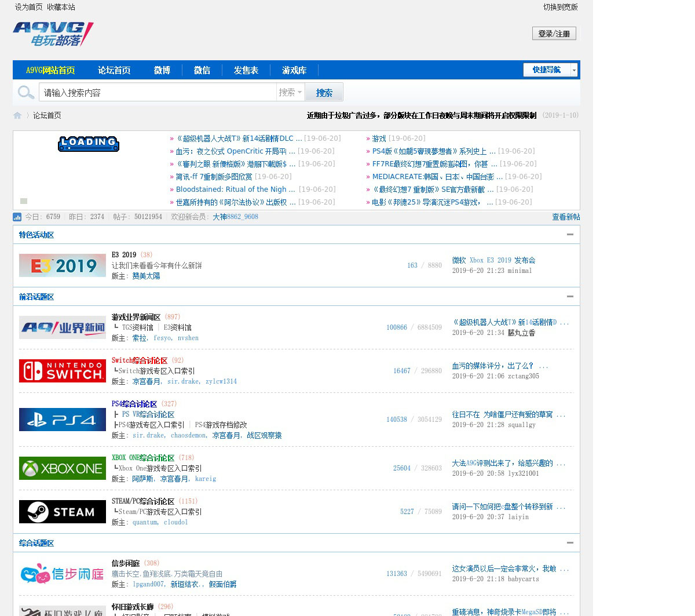Open the 微信 navigation item
This screenshot has width=695, height=616.
point(202,70)
